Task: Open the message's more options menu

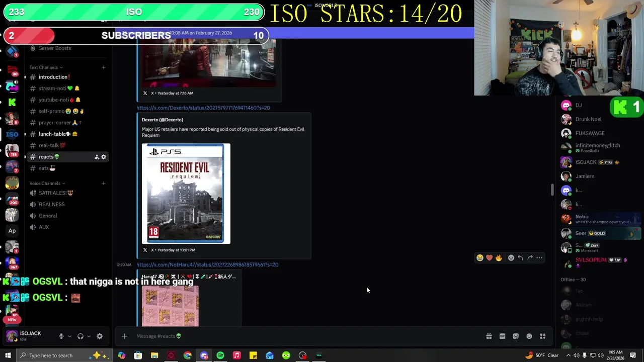Action: (x=539, y=258)
